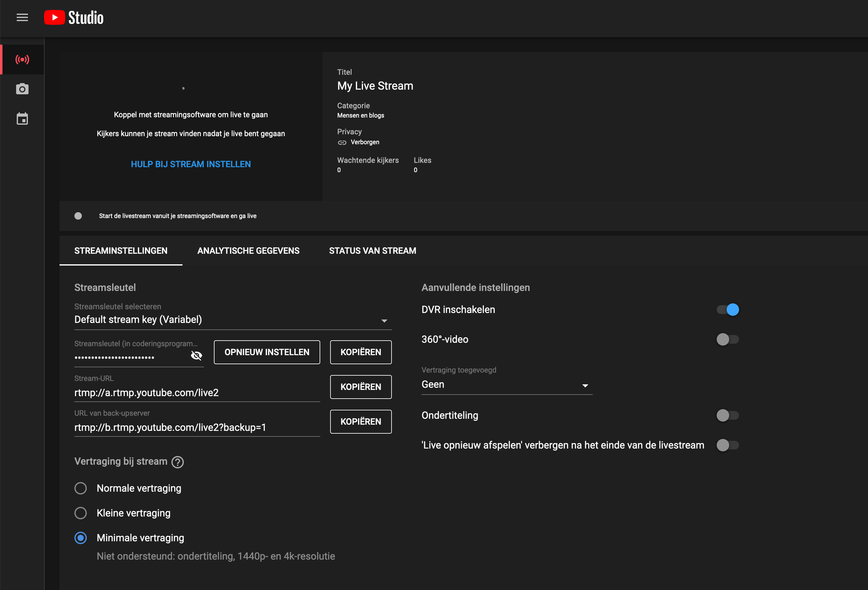
Task: Enable the 360°-video toggle
Action: (727, 339)
